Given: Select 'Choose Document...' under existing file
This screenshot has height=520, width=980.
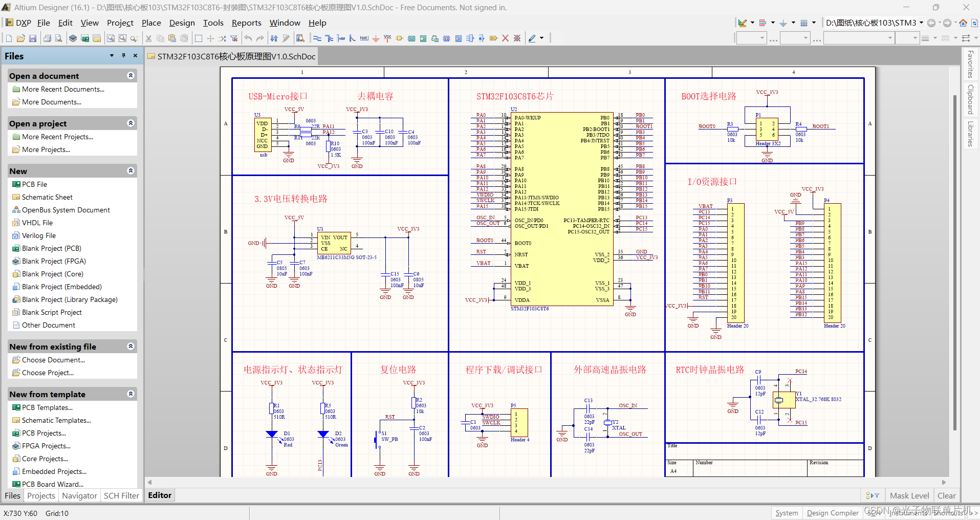Looking at the screenshot, I should (53, 360).
